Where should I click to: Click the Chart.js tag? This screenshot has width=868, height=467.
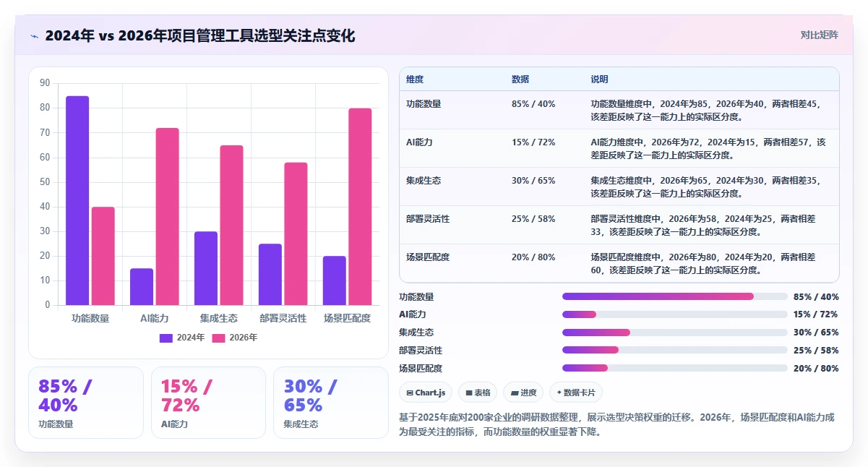coord(426,393)
